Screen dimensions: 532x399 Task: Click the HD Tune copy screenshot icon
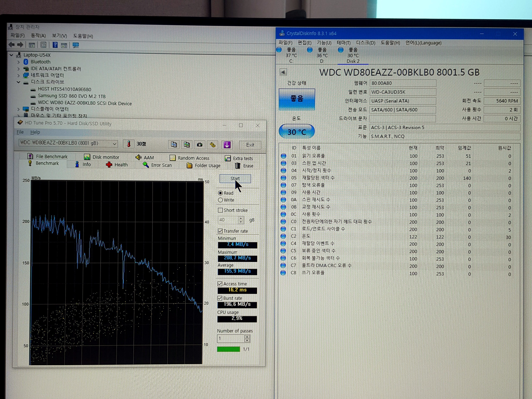(x=187, y=145)
